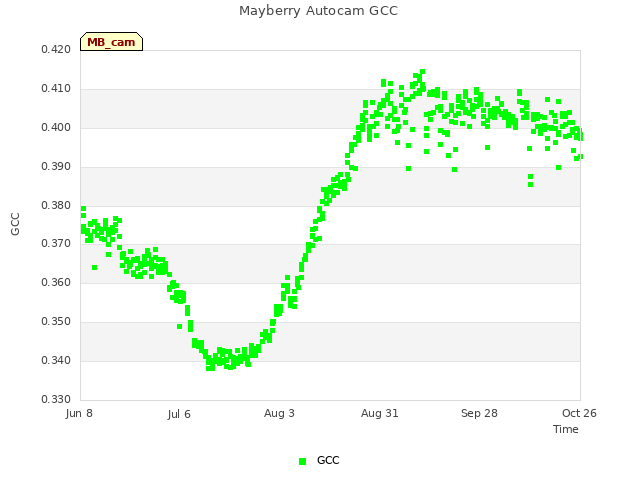Click the Aug 31 x-axis label
Screen dimensions: 640x480
coord(380,413)
